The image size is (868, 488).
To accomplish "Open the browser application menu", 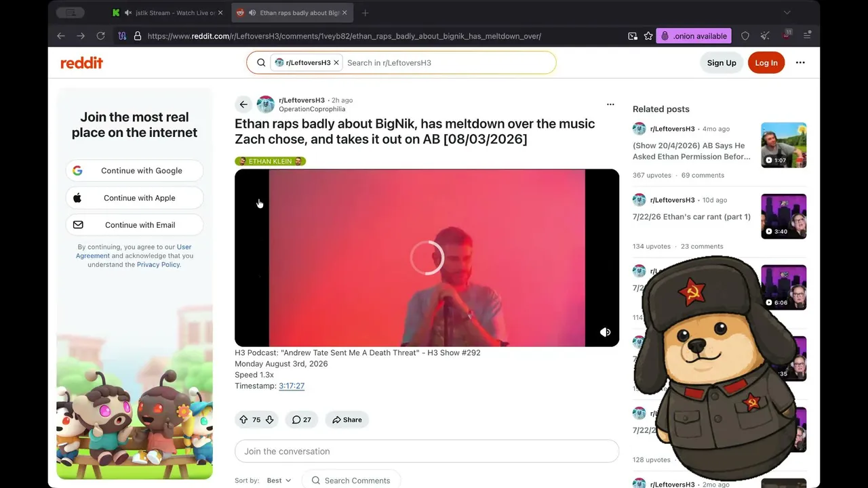I will [807, 36].
